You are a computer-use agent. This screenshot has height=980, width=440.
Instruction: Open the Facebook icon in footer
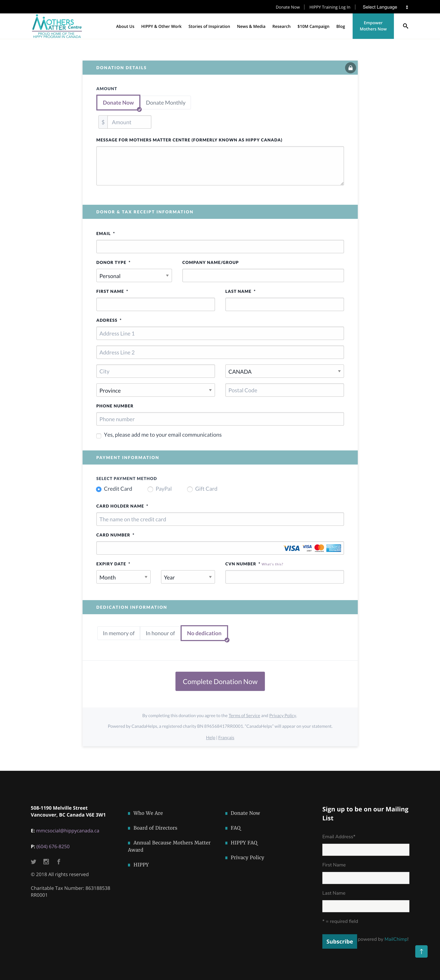(58, 862)
